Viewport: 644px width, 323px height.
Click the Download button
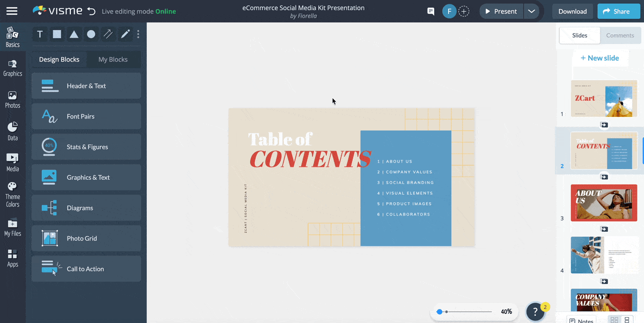(x=572, y=11)
